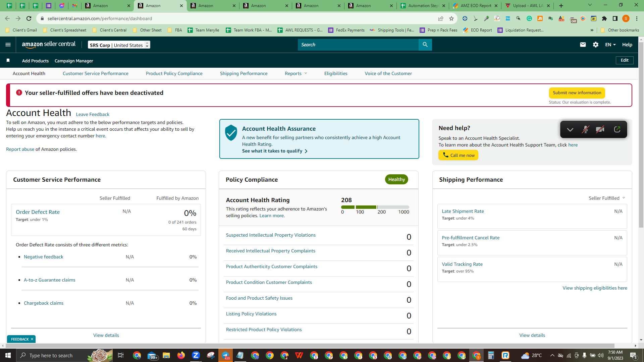Expand the Reports menu
The height and width of the screenshot is (362, 644).
[x=296, y=73]
